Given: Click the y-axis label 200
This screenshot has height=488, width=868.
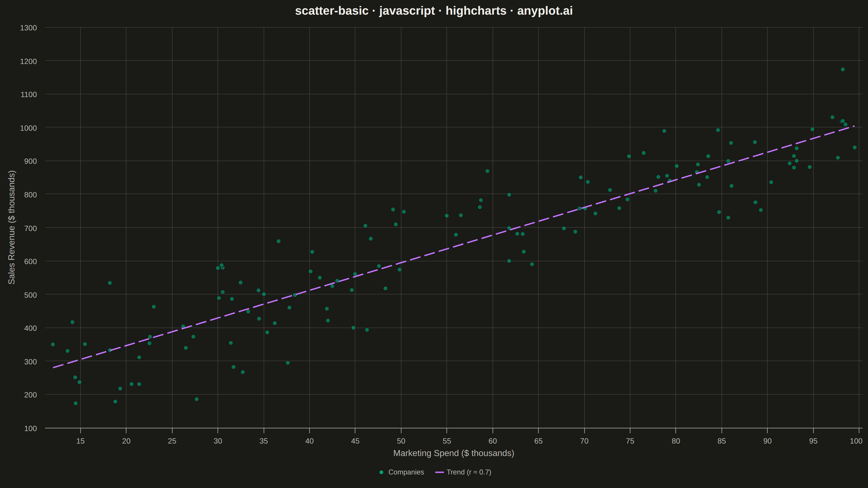Looking at the screenshot, I should click(x=31, y=395).
